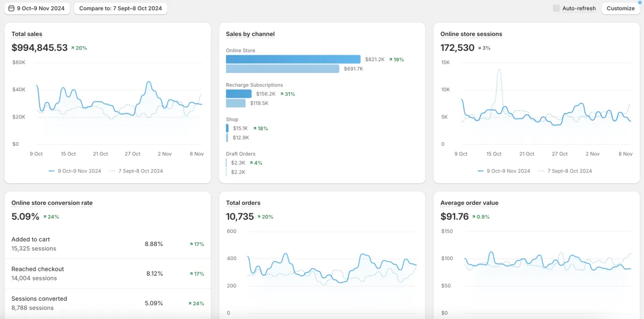Open the 9 Oct–9 Nov 2024 date range picker
The height and width of the screenshot is (319, 644).
(x=37, y=9)
